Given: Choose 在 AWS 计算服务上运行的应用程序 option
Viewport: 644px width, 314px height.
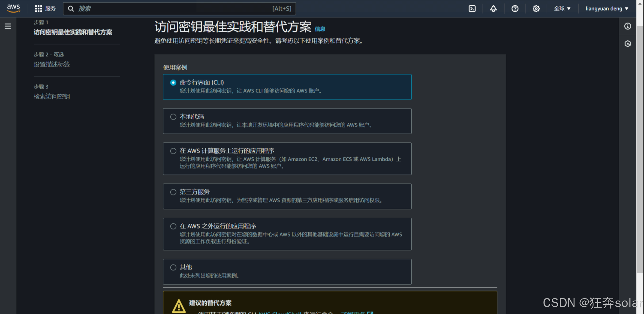Looking at the screenshot, I should pyautogui.click(x=173, y=151).
